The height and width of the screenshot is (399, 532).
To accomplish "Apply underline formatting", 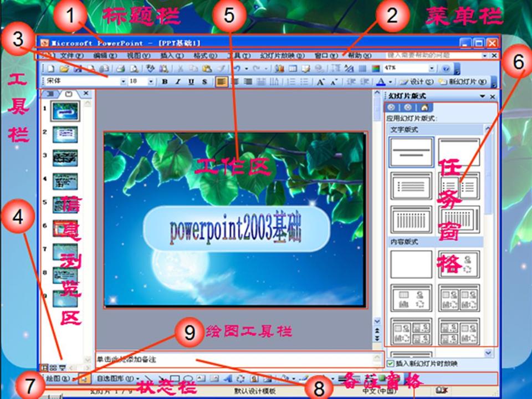I will 191,82.
